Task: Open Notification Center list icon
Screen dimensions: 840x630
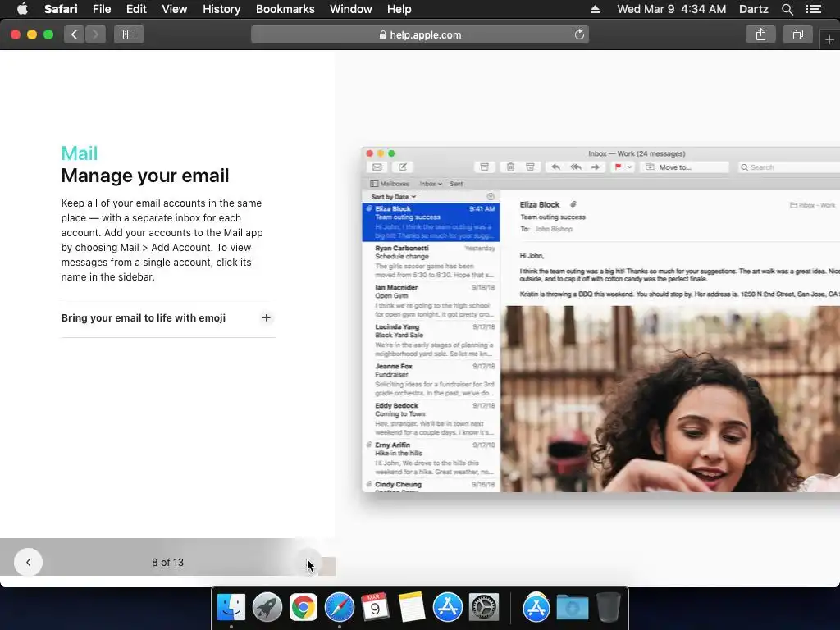Action: coord(814,9)
